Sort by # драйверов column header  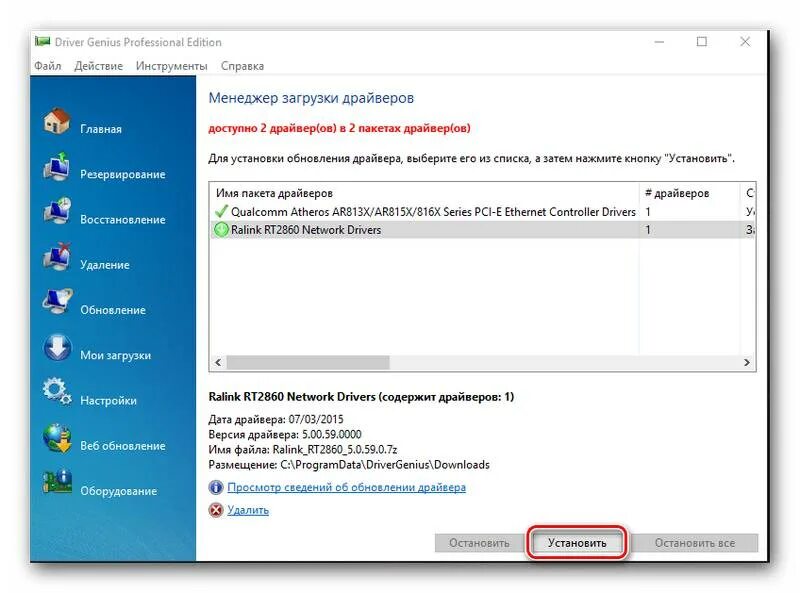(689, 193)
